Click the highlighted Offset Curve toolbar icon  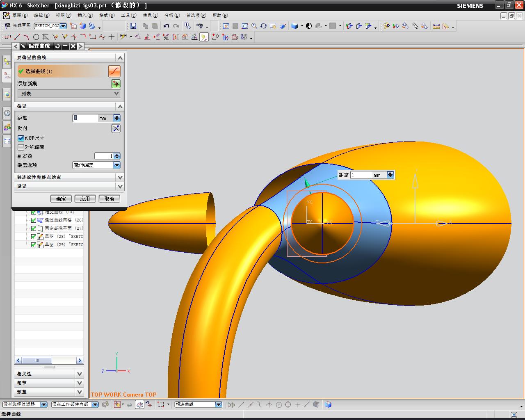[x=204, y=37]
